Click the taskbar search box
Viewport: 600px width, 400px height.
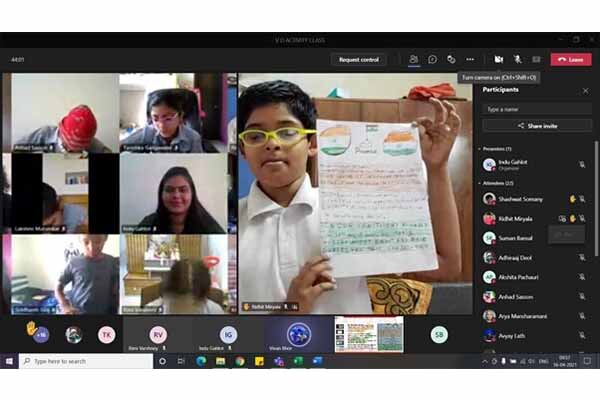click(86, 361)
